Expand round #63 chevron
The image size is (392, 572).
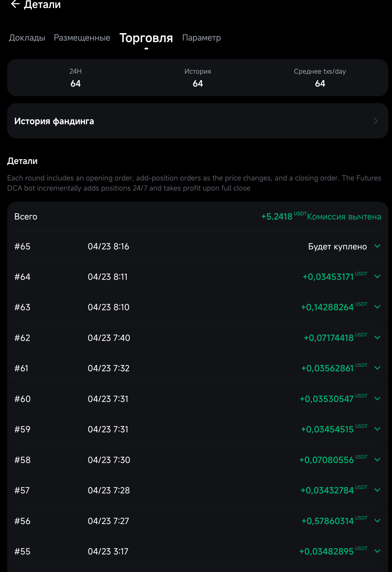tap(377, 307)
